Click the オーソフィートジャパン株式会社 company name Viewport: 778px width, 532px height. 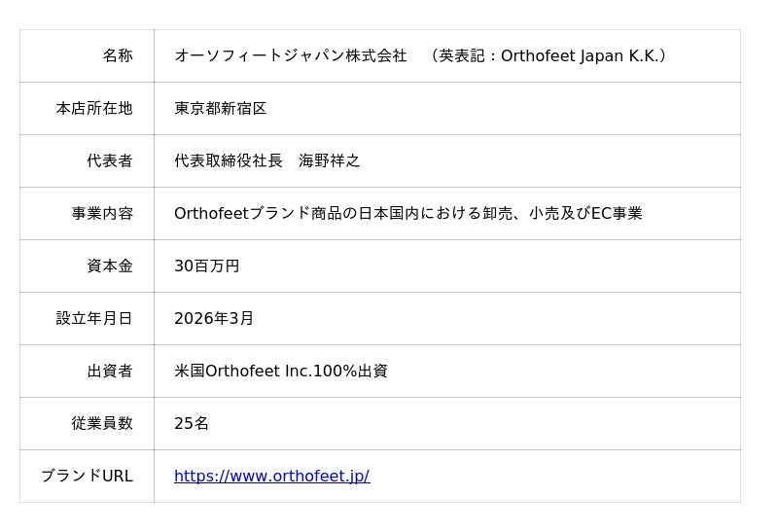pyautogui.click(x=290, y=55)
